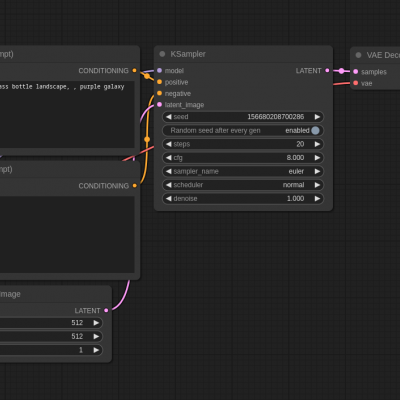400x400 pixels.
Task: Click the prompt text box containing purple galaxy
Action: coord(67,114)
